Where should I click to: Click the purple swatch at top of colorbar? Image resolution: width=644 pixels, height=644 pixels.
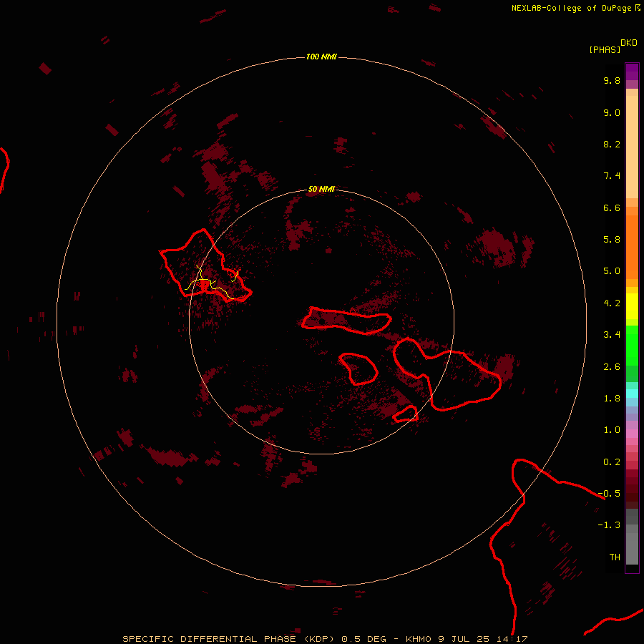click(x=632, y=72)
